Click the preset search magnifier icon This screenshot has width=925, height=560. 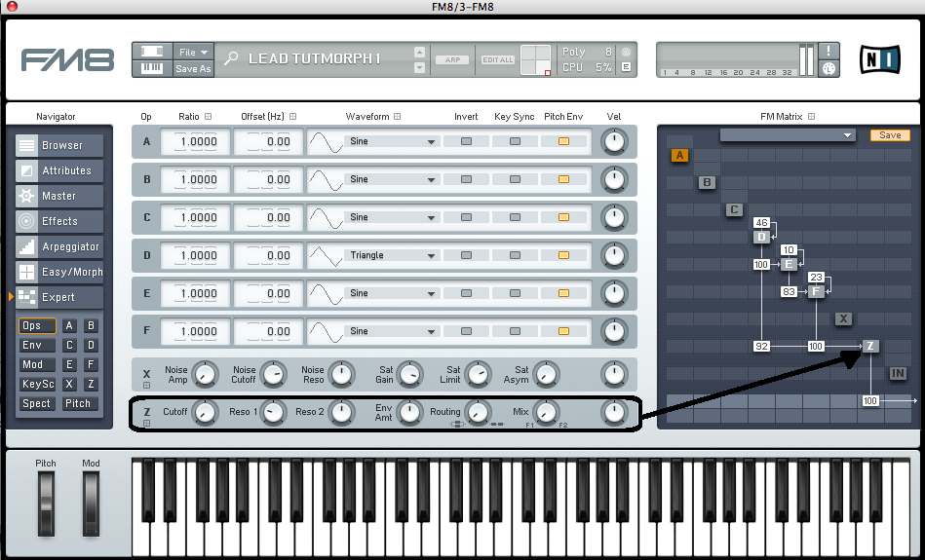[231, 58]
